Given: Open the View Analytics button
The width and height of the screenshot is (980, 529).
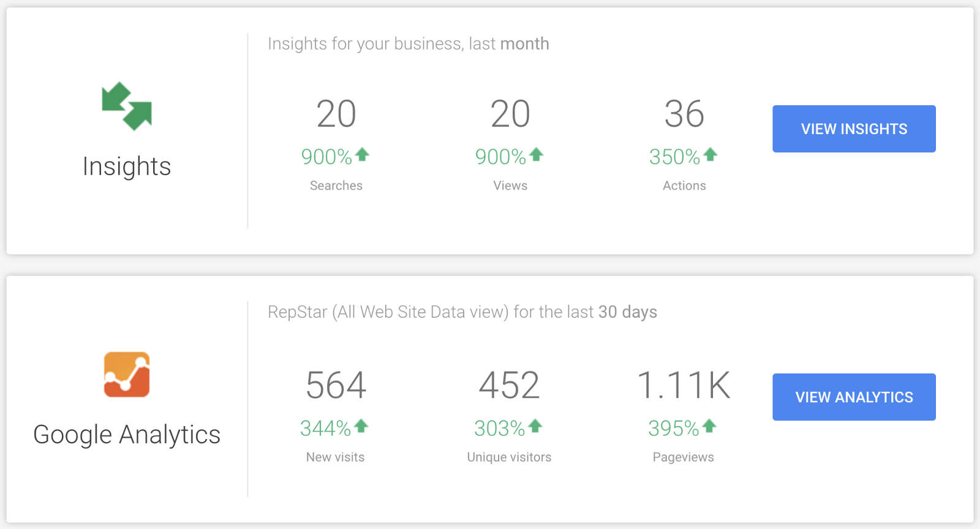Looking at the screenshot, I should tap(854, 397).
